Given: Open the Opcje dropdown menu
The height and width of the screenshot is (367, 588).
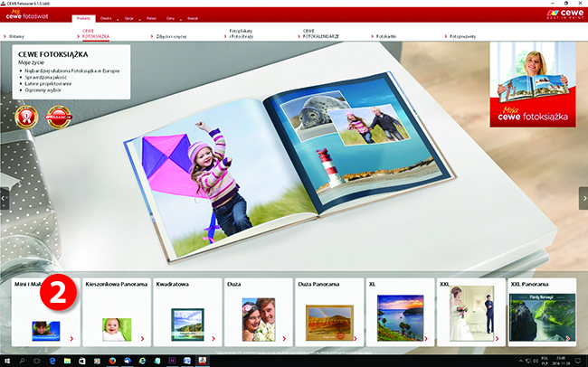Looking at the screenshot, I should coord(129,17).
